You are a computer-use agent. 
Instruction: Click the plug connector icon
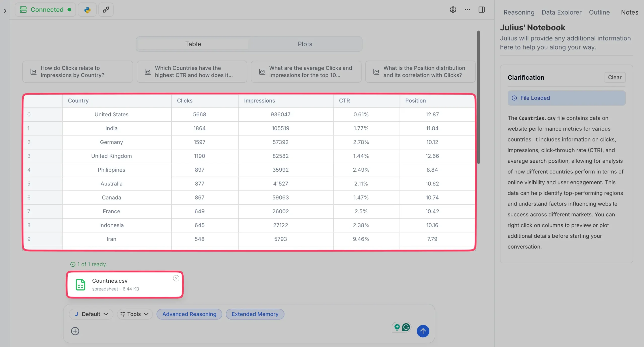(106, 10)
